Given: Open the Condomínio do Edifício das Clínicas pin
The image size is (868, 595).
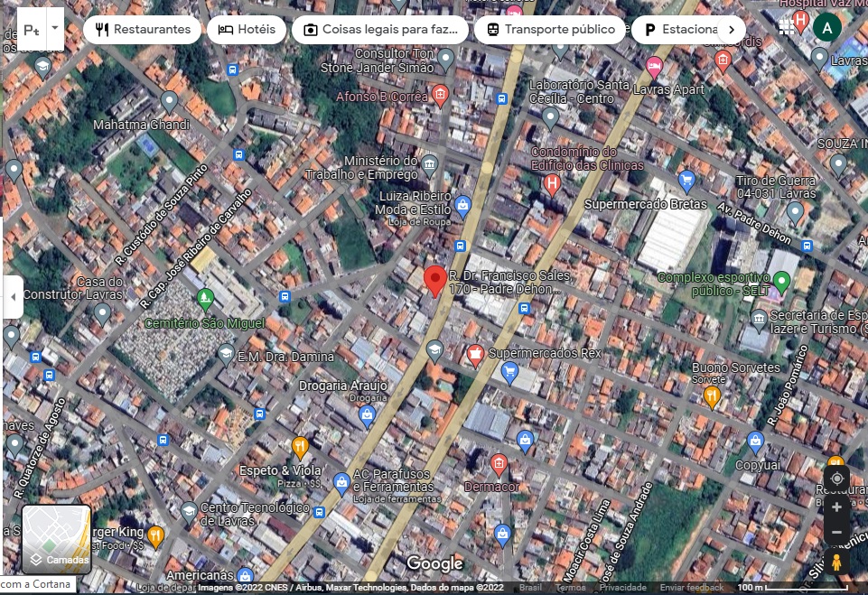Looking at the screenshot, I should (552, 184).
